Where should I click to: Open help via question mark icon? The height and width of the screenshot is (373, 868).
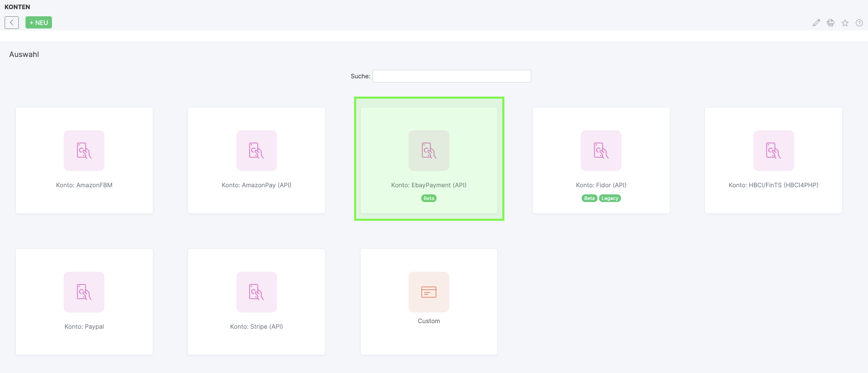(x=859, y=23)
